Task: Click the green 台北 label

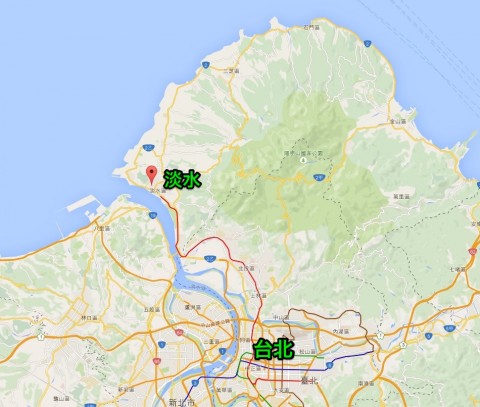Action: click(273, 349)
